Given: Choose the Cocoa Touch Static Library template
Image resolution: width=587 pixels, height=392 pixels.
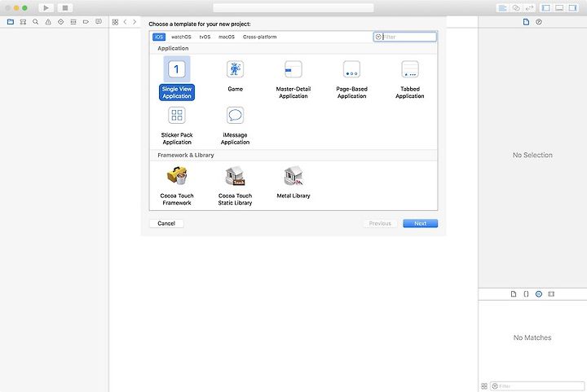Looking at the screenshot, I should 235,186.
